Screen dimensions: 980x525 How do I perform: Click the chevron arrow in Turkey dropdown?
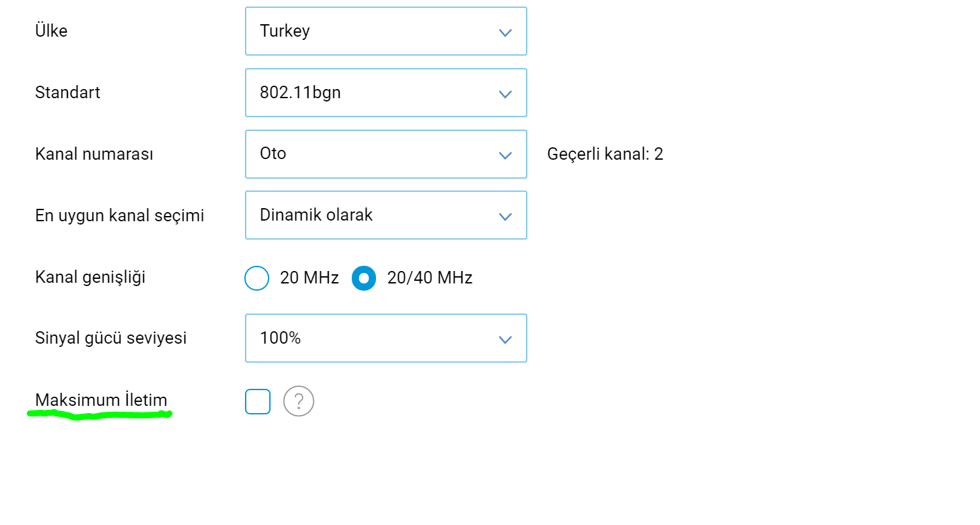504,32
